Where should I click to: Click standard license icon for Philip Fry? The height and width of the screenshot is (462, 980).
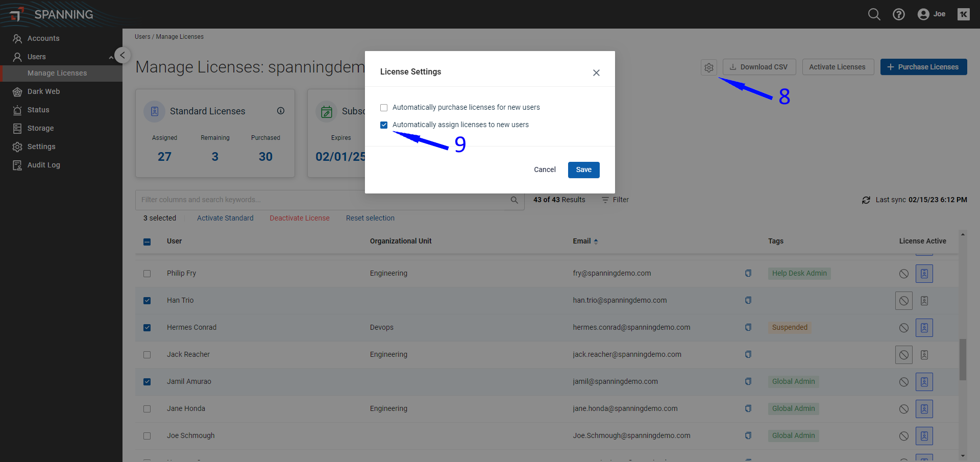[924, 274]
